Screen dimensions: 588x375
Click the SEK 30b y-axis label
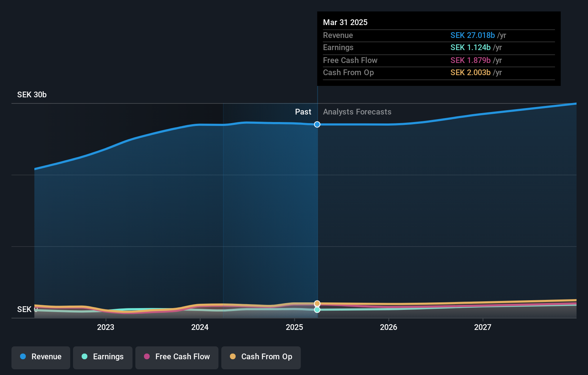point(32,94)
